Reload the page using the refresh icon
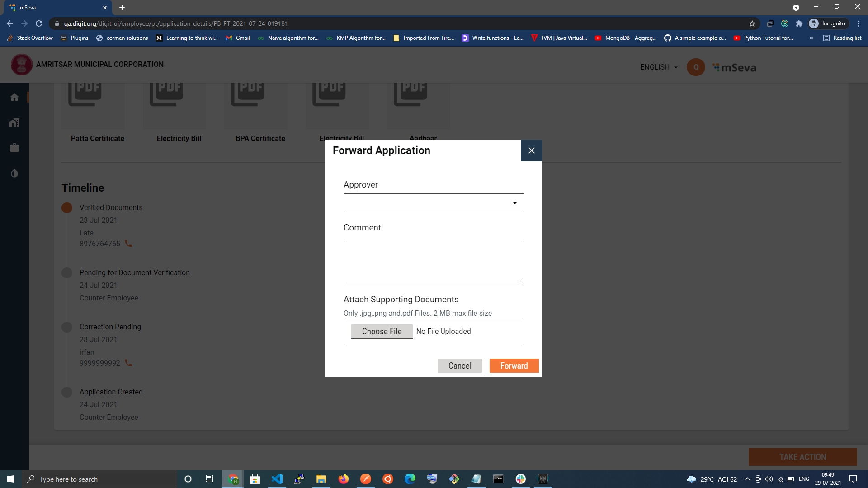Screen dimensions: 868x488 pos(39,23)
